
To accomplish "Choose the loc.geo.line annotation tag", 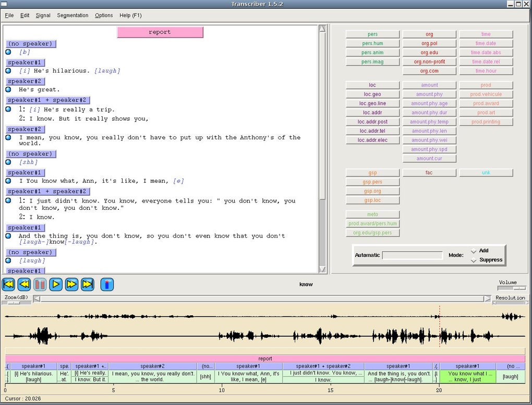I will (372, 103).
